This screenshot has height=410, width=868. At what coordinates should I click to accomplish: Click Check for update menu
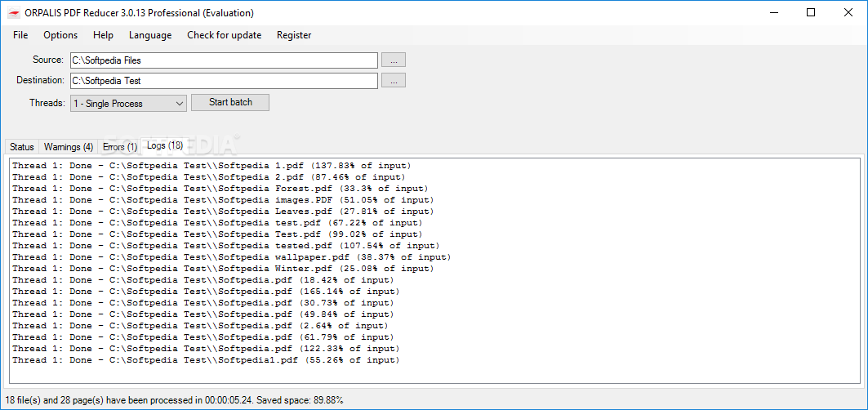coord(225,35)
